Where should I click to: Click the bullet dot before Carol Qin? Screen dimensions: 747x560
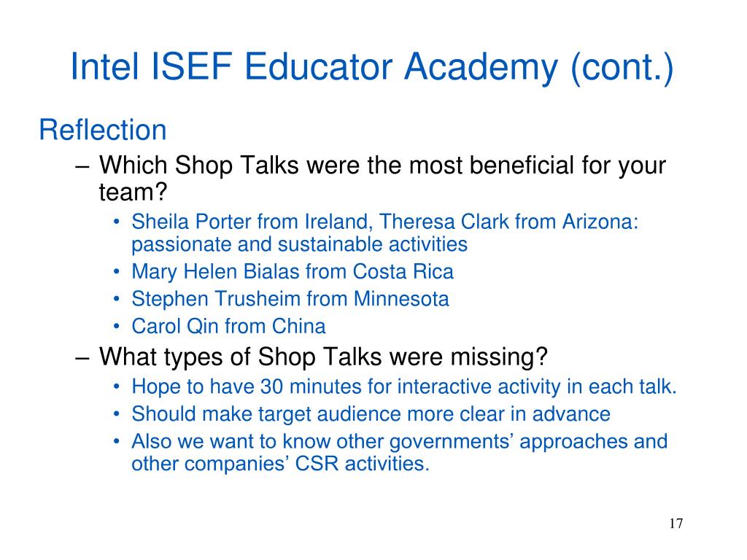click(x=117, y=327)
